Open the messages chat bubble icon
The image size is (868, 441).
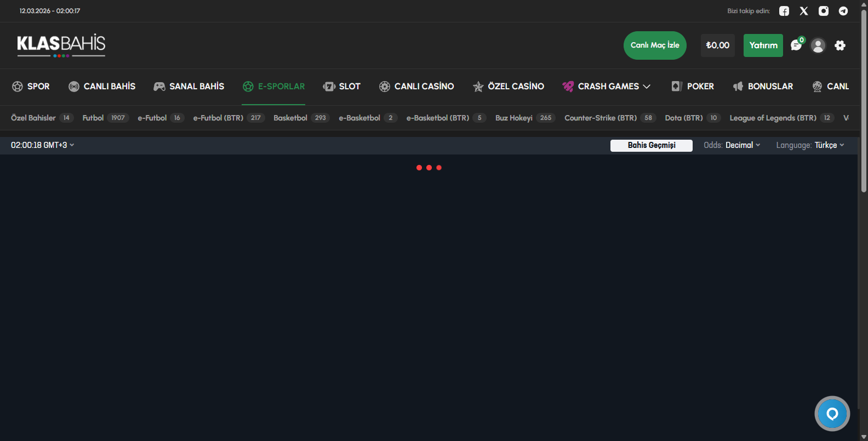(x=797, y=45)
